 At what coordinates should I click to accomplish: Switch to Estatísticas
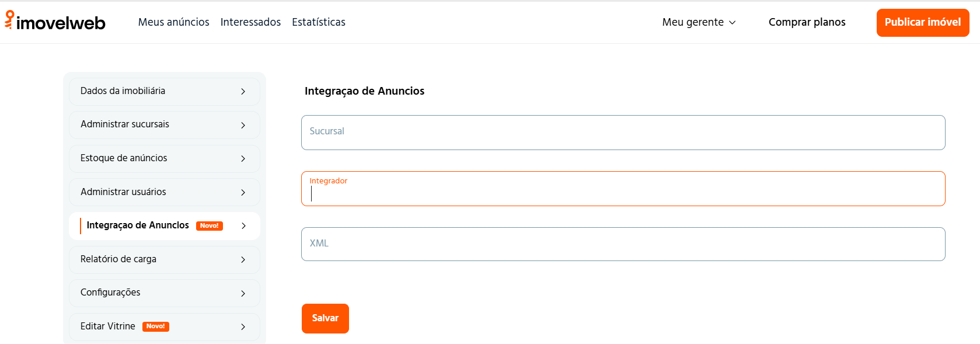point(319,22)
